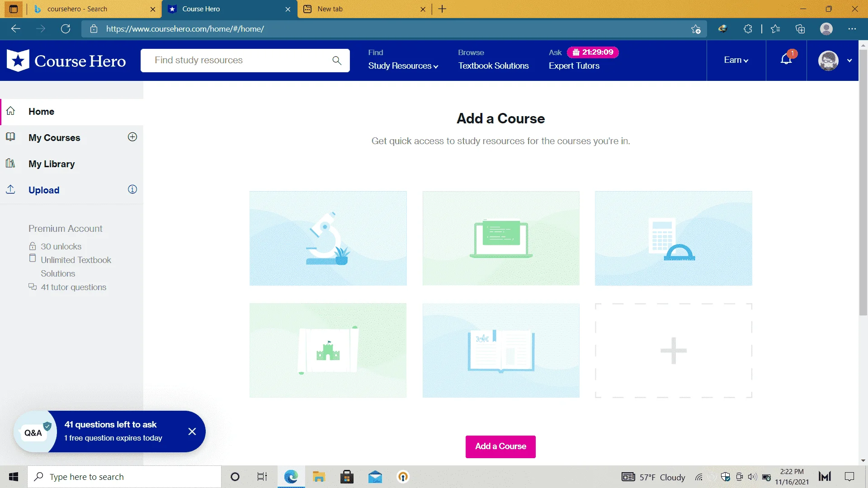The height and width of the screenshot is (488, 868).
Task: Open the Action Center notification icon
Action: coord(849,477)
